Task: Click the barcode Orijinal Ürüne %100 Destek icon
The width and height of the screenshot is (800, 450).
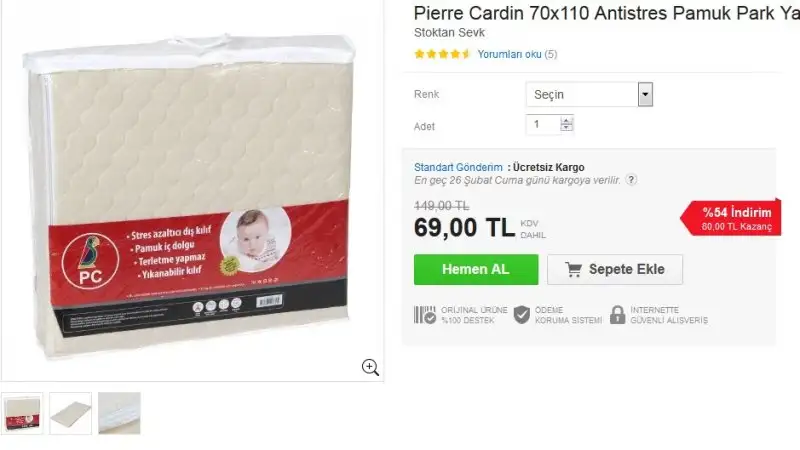Action: pos(424,315)
